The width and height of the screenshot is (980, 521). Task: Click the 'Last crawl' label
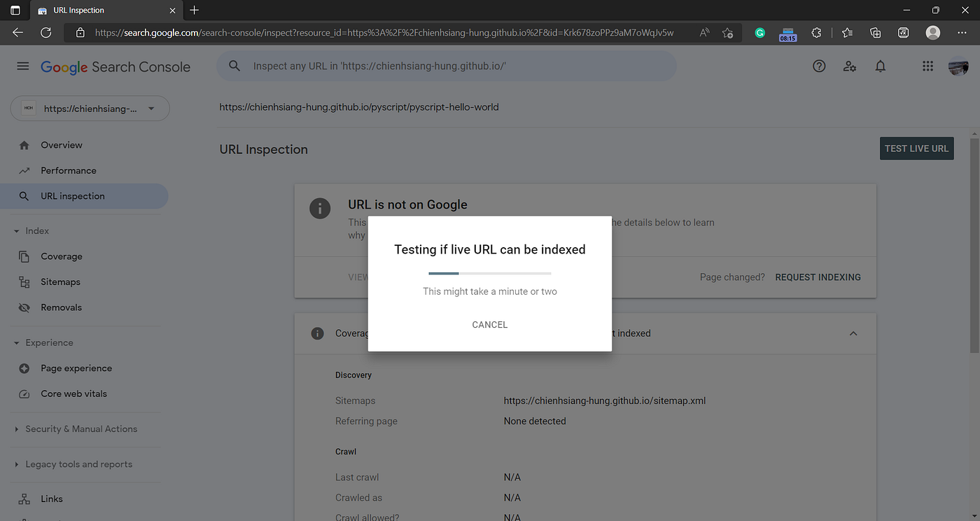(x=357, y=478)
